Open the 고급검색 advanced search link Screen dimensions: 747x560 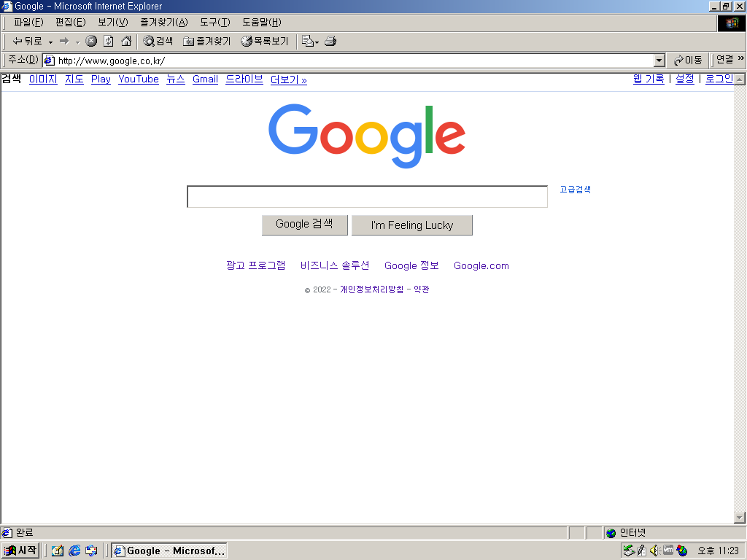coord(575,190)
